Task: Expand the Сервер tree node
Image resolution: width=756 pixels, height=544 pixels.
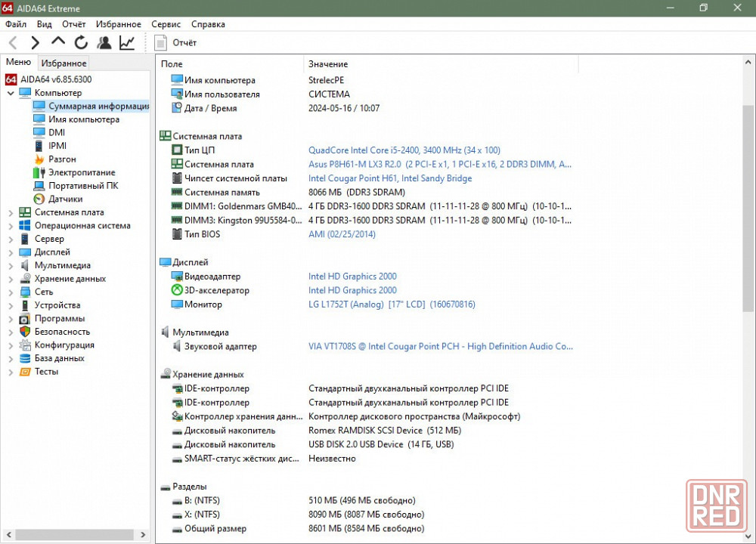Action: pos(11,239)
